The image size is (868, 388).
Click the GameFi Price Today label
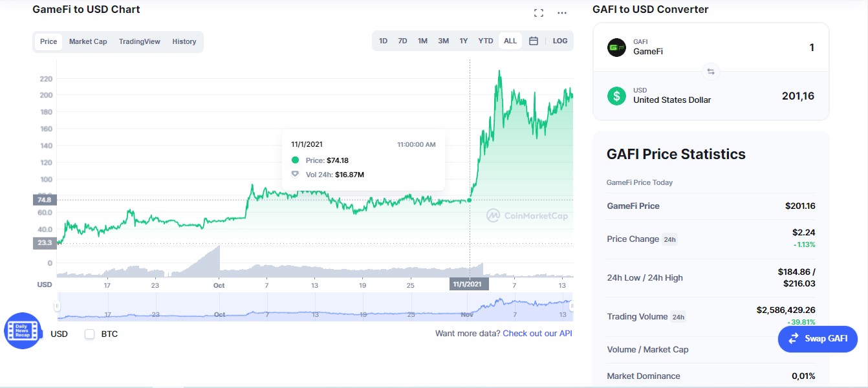[x=640, y=182]
